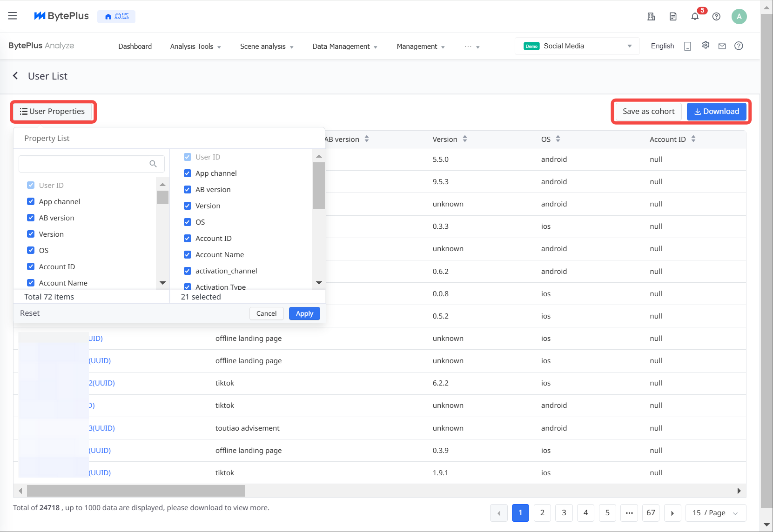Click the back arrow beside User List
773x532 pixels.
tap(15, 76)
